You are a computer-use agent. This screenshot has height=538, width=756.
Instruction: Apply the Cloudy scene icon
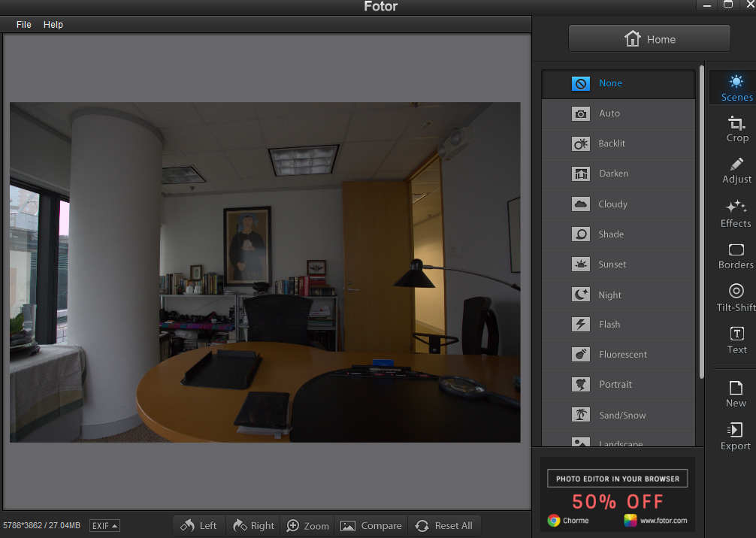click(x=580, y=204)
